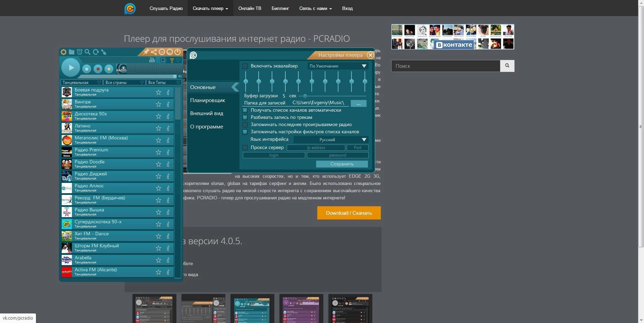Open info icon for Arabella station
644x323 pixels.
(x=168, y=260)
